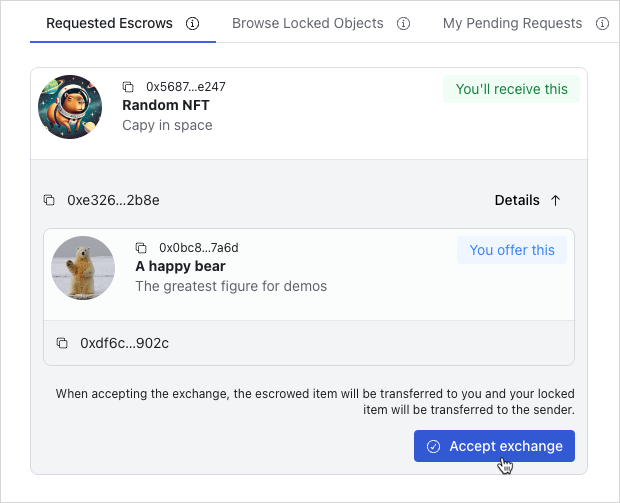
Task: Click the checkmark icon in Accept exchange
Action: click(x=433, y=446)
